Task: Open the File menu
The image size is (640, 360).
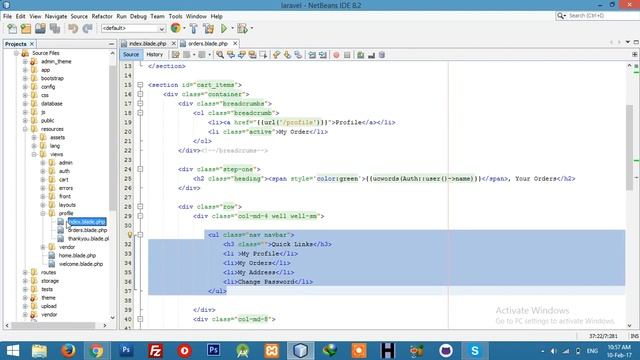Action: pyautogui.click(x=7, y=16)
